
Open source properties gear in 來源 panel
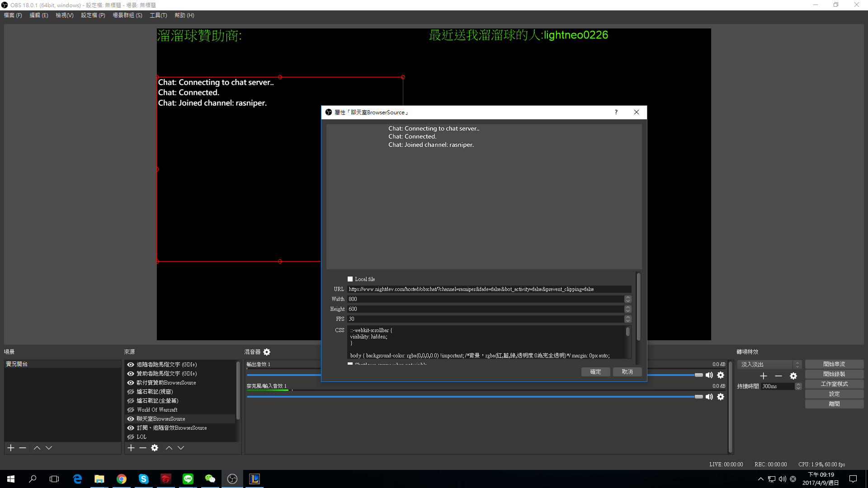pos(155,448)
